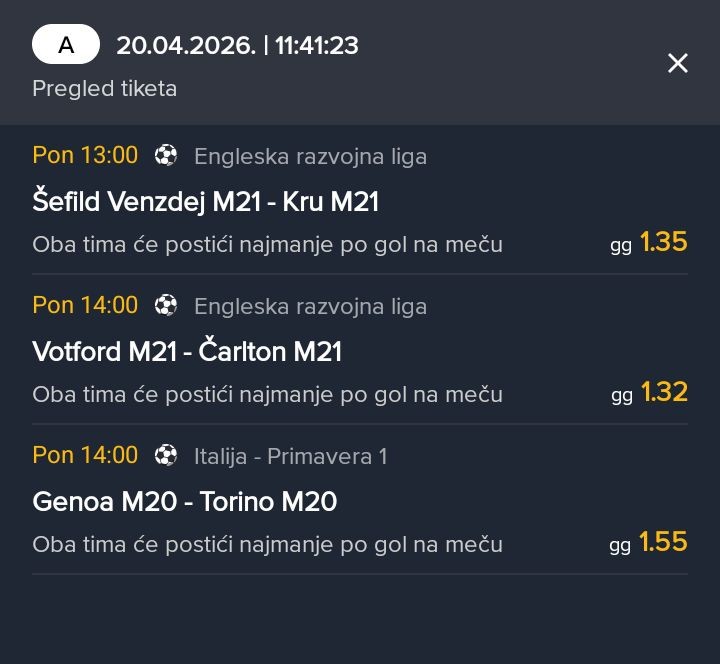This screenshot has width=720, height=664.
Task: Tap Engleska razvojna liga label above Votford match
Action: (310, 306)
